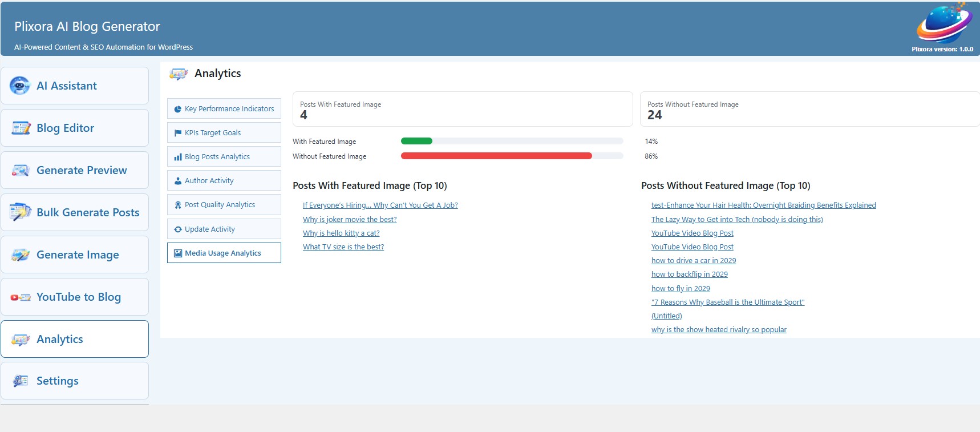Viewport: 980px width, 432px height.
Task: Open 'What TV size is the best?' link
Action: click(x=343, y=247)
